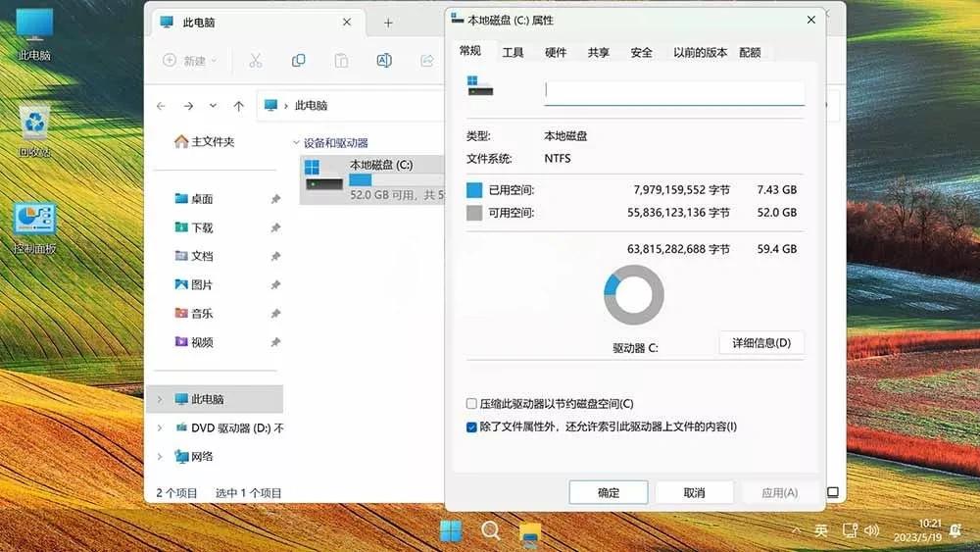980x552 pixels.
Task: Click the pin icon next to 图片
Action: (275, 285)
